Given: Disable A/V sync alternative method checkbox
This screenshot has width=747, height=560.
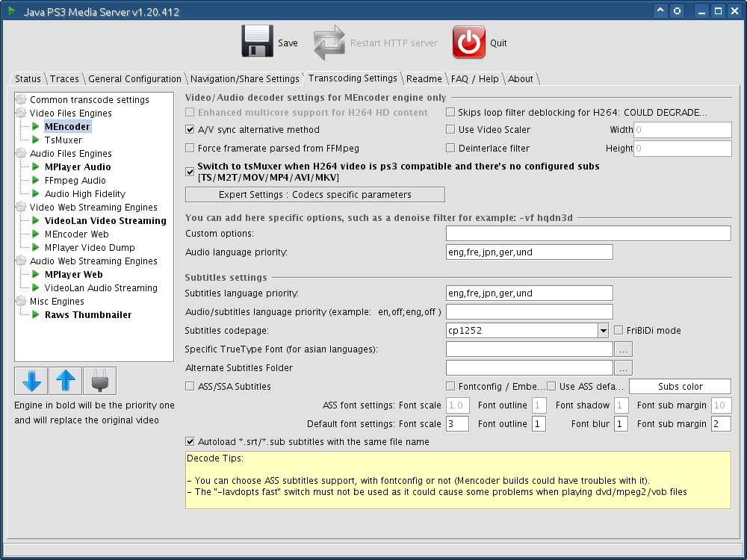Looking at the screenshot, I should click(190, 129).
